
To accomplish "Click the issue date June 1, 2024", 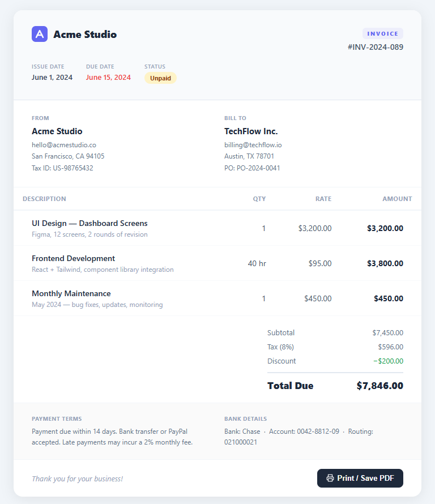I will click(x=52, y=78).
